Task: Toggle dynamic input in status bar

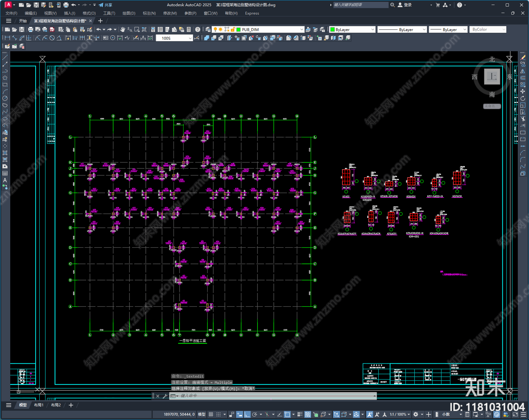Action: tap(239, 414)
